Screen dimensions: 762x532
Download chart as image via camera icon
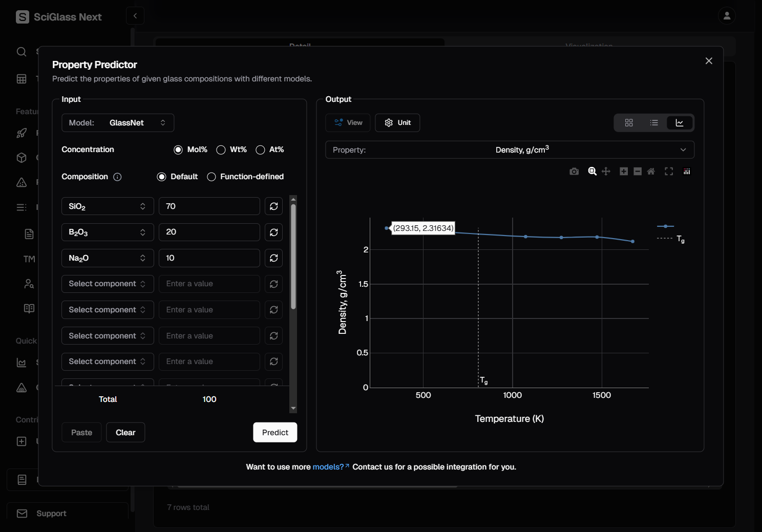point(574,172)
